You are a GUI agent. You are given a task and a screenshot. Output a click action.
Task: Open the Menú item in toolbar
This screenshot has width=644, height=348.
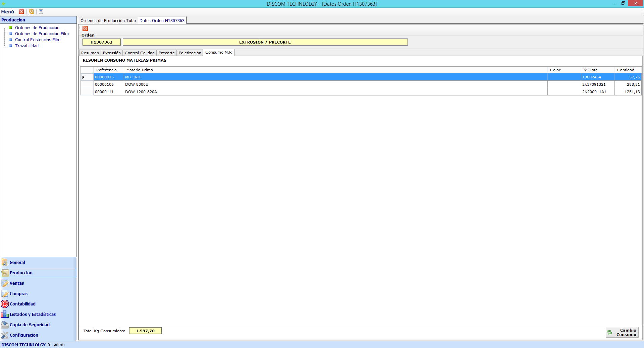[x=8, y=12]
